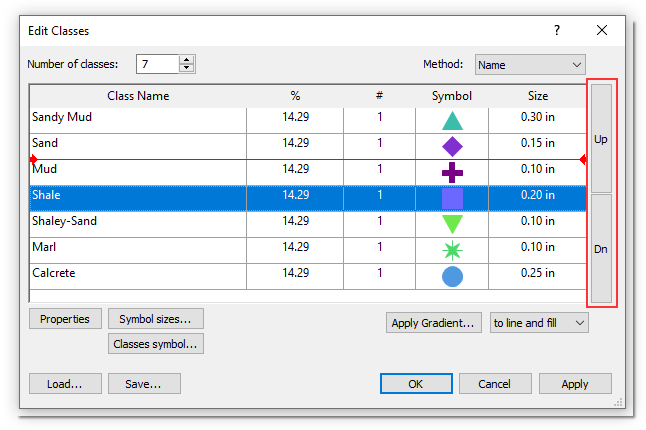Viewport: 646px width, 430px height.
Task: Click the 0.30 in size for Sandy Mud
Action: [x=538, y=117]
